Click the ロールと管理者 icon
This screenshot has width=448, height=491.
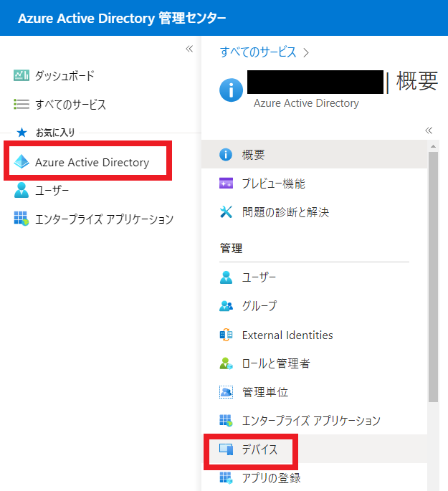pyautogui.click(x=226, y=363)
